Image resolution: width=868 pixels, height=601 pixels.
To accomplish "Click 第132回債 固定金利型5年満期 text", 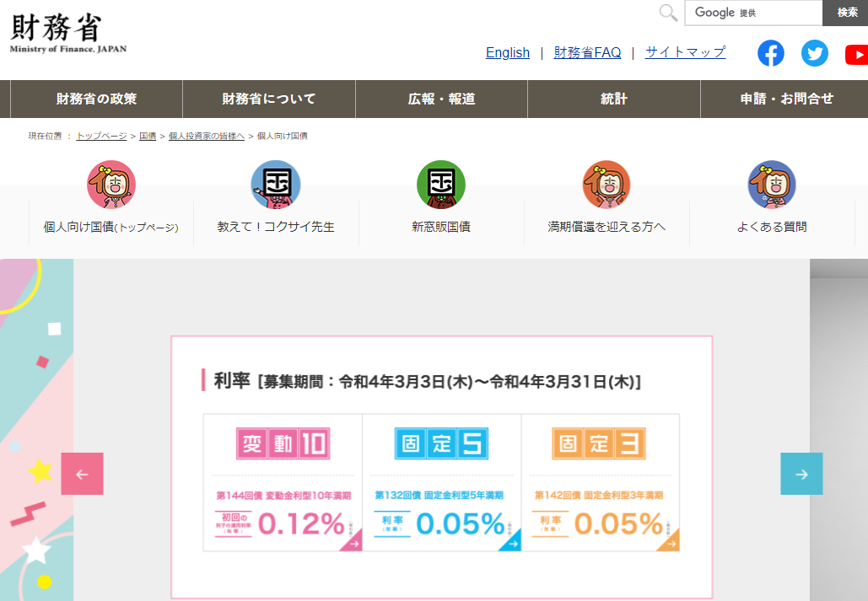I will click(439, 496).
